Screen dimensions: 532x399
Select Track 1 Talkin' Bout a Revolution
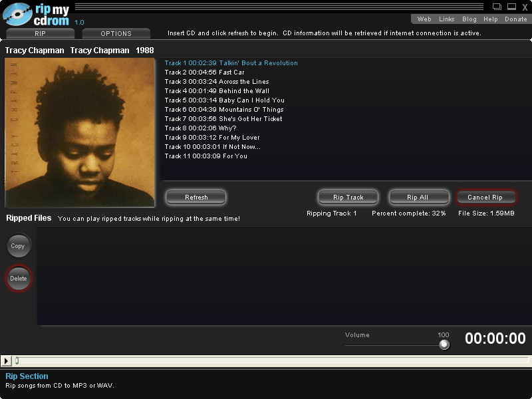tap(231, 63)
